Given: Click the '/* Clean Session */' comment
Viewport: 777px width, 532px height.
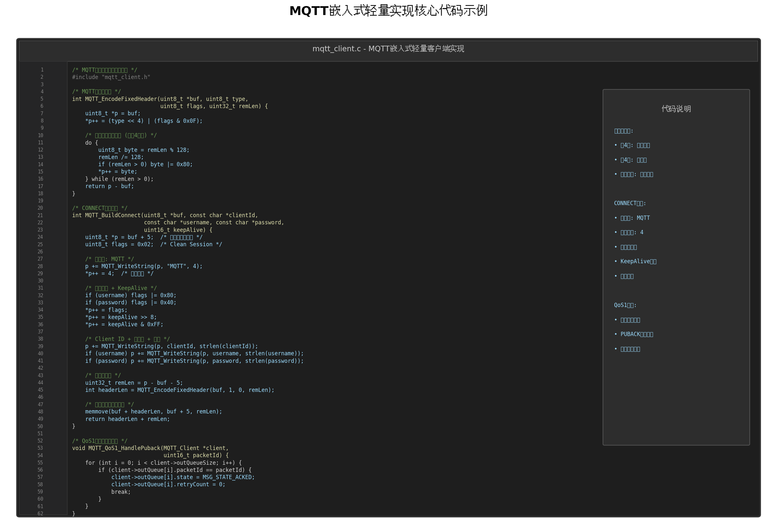Looking at the screenshot, I should pyautogui.click(x=191, y=244).
